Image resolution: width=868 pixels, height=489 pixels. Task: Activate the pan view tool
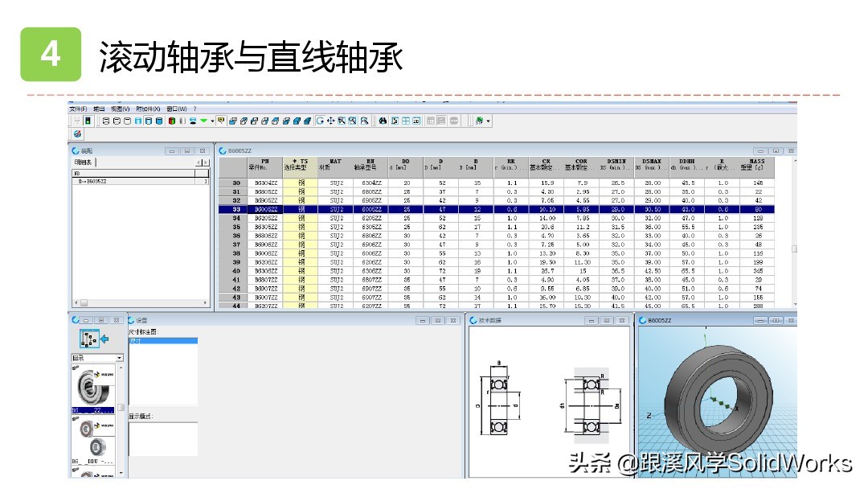pos(330,121)
